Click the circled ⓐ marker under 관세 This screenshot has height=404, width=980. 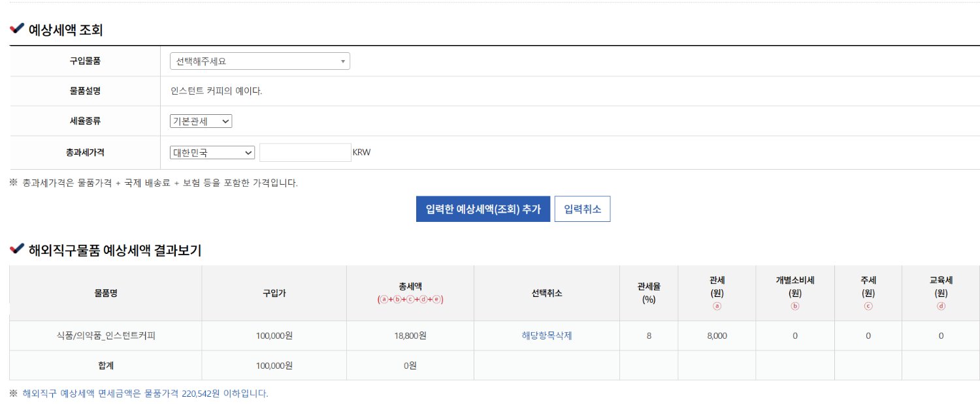(x=717, y=306)
